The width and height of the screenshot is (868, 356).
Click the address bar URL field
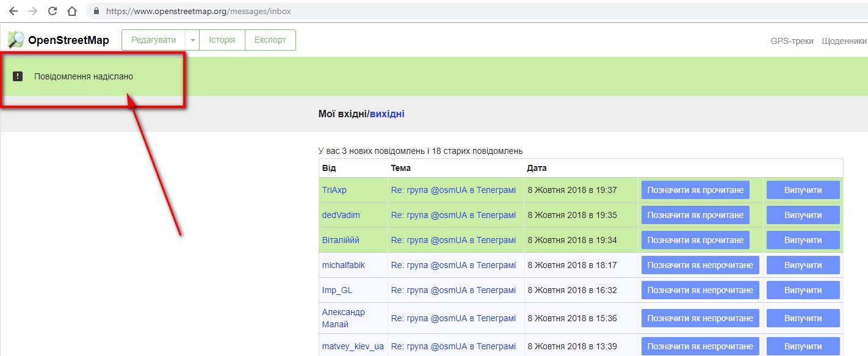click(476, 11)
